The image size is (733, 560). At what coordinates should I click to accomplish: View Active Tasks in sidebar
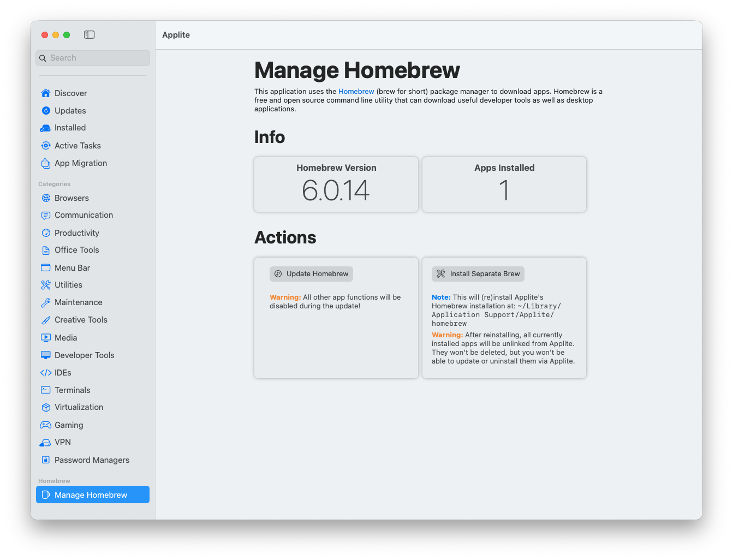(x=93, y=146)
